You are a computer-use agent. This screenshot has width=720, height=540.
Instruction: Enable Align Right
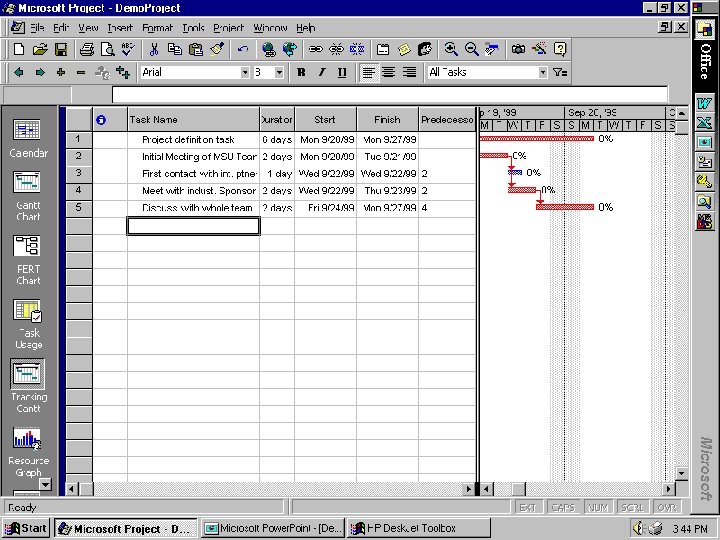click(410, 72)
